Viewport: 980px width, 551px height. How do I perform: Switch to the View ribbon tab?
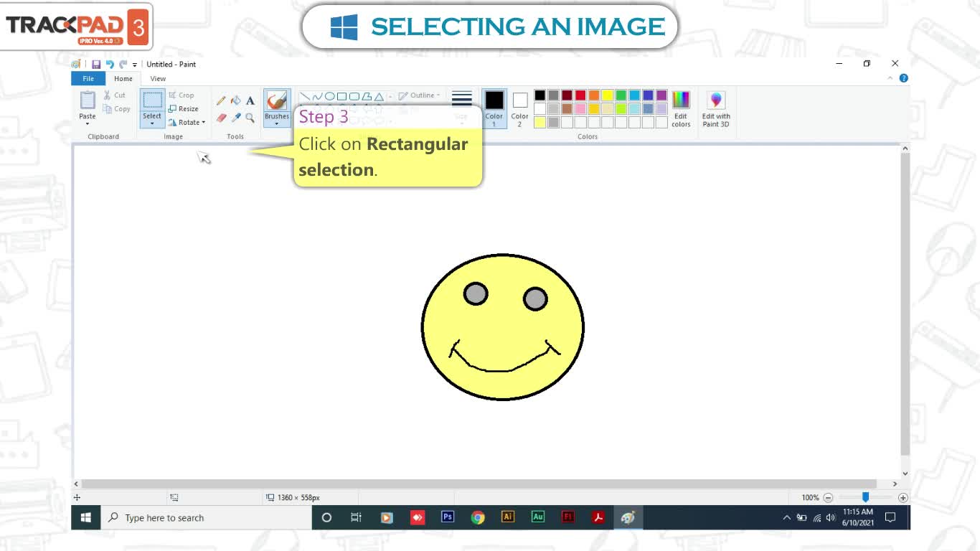pyautogui.click(x=158, y=79)
